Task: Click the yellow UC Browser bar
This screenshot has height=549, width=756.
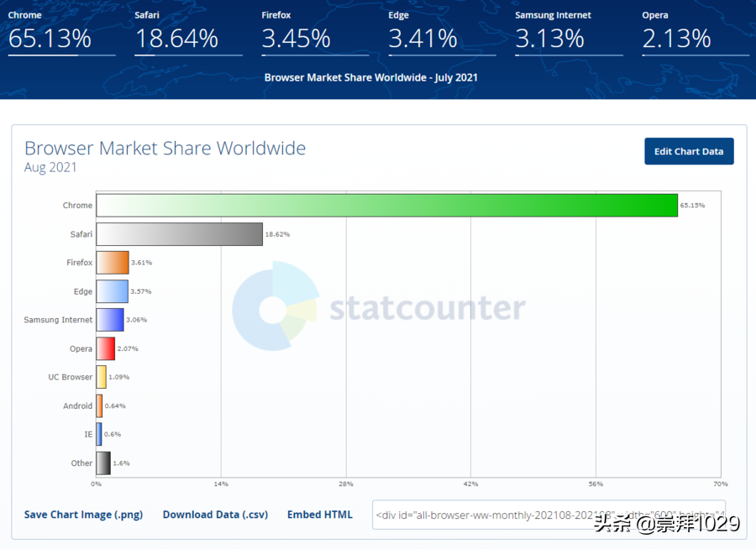Action: (x=102, y=377)
